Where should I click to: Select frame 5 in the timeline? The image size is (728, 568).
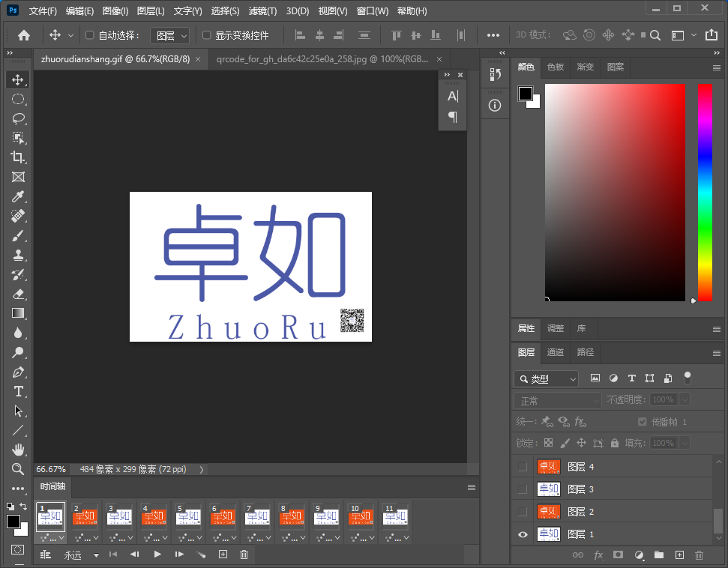189,517
